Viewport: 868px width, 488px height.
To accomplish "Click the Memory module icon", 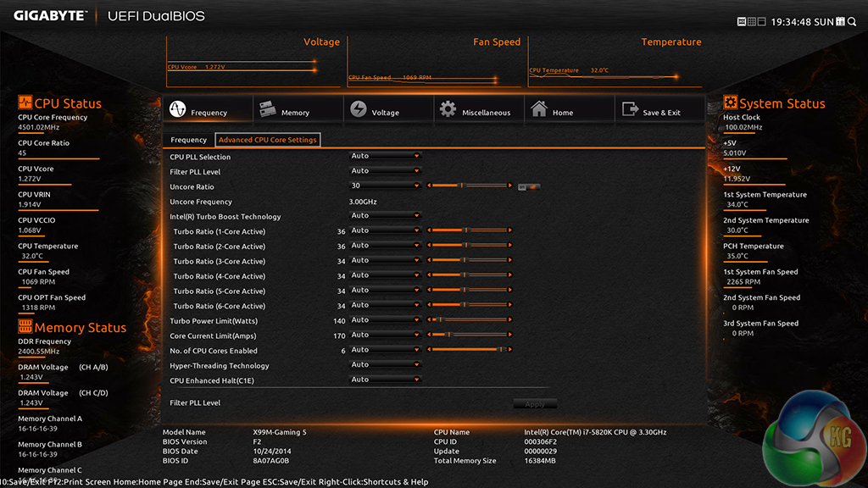I will point(267,109).
